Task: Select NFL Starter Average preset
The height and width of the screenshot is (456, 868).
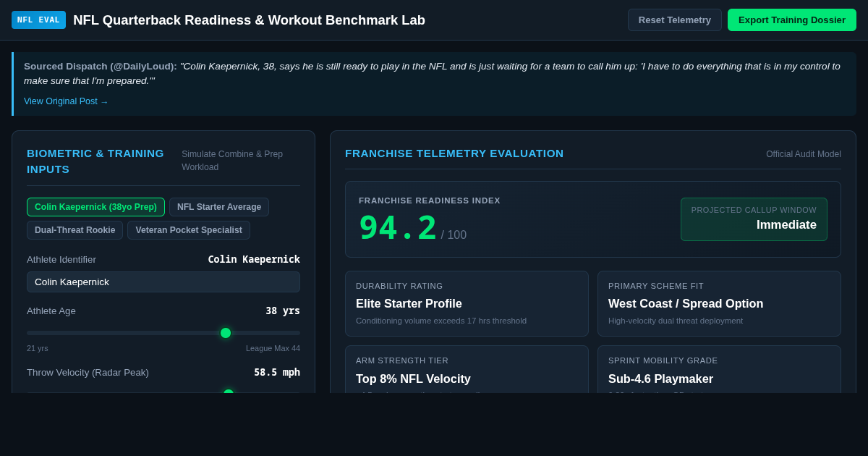Action: pos(219,207)
